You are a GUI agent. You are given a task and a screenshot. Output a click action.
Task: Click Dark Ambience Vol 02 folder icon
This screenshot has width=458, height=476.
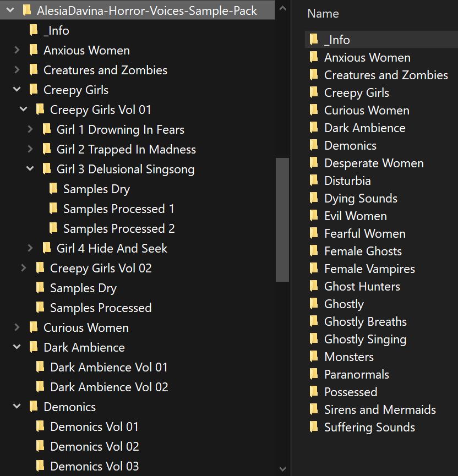point(40,386)
